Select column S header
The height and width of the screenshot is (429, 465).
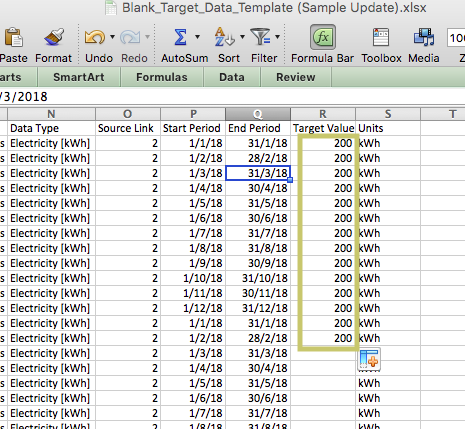(x=388, y=114)
